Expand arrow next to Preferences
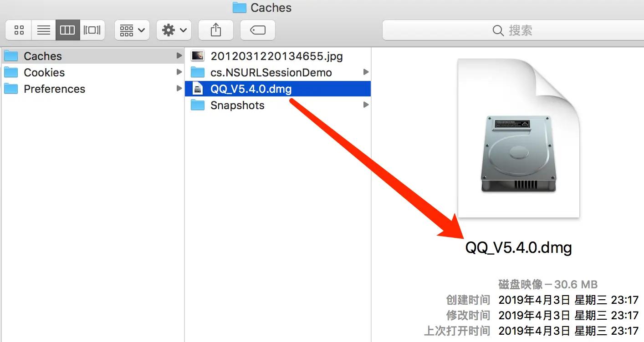 (x=179, y=88)
